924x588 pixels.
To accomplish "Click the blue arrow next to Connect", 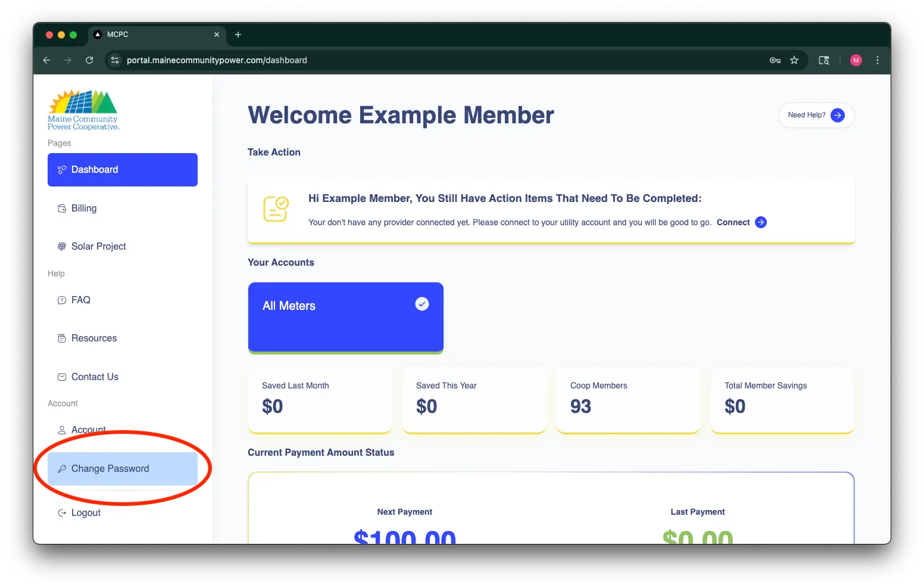I will (x=761, y=222).
